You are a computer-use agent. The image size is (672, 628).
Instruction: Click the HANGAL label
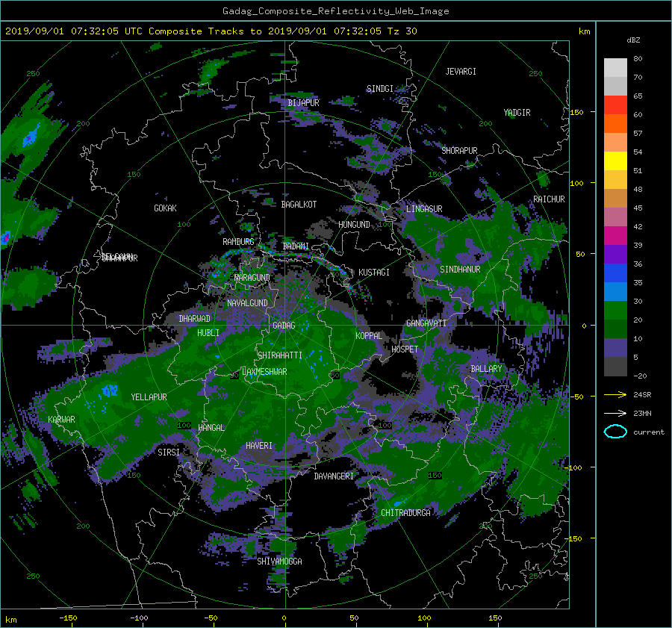pyautogui.click(x=211, y=428)
